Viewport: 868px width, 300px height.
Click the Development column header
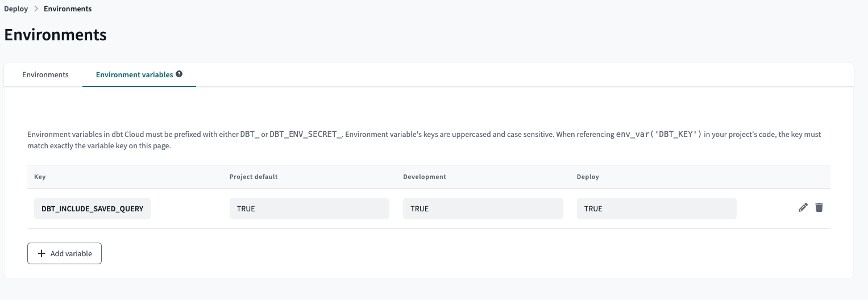click(424, 177)
